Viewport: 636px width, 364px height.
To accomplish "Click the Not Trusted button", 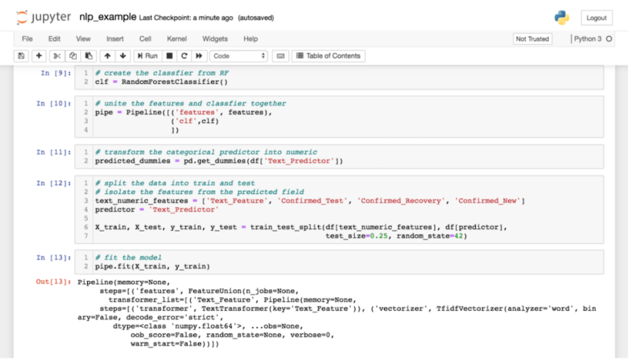I will (x=532, y=39).
